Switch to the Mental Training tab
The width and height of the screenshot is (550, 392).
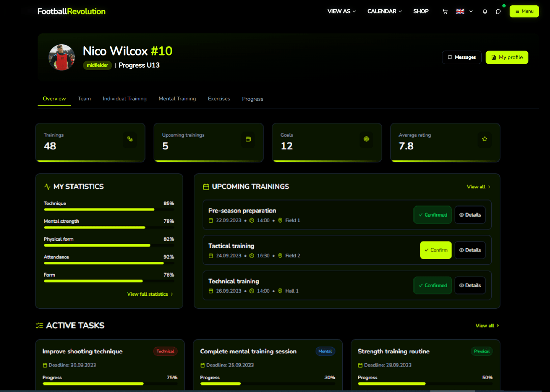tap(177, 99)
